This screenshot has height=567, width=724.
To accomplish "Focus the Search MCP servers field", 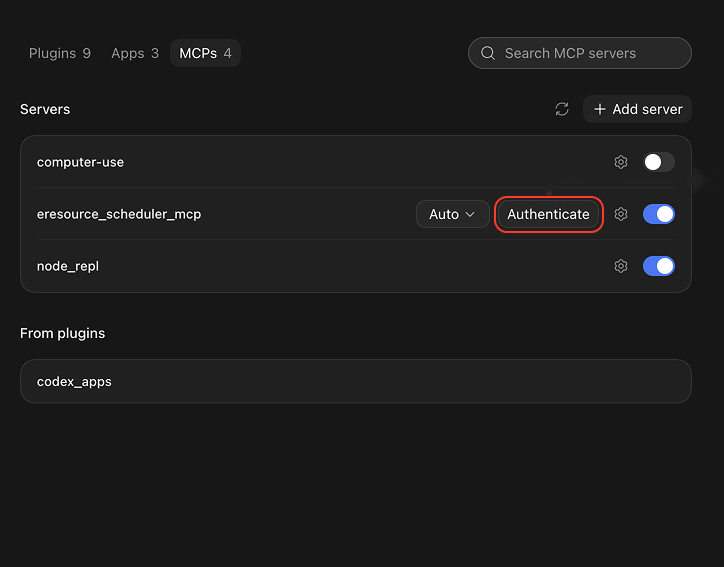I will click(580, 53).
